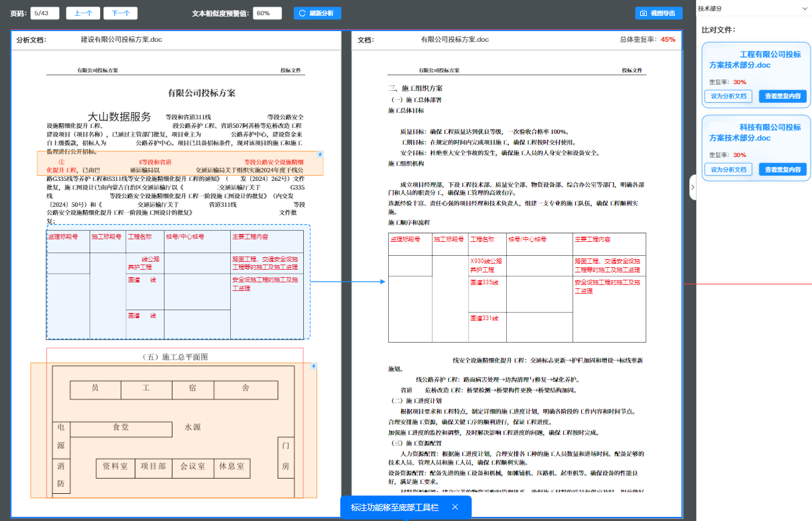Go to next item with 下一个
The image size is (812, 521).
[121, 13]
